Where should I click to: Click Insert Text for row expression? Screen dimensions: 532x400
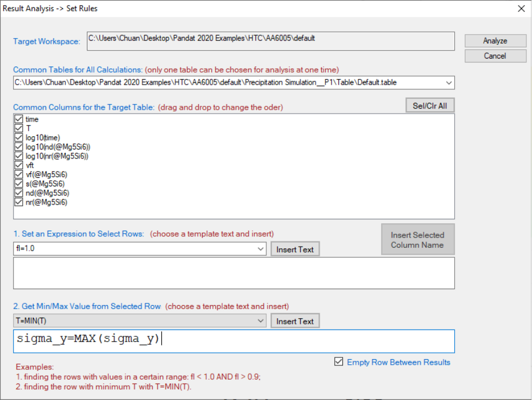click(x=295, y=249)
